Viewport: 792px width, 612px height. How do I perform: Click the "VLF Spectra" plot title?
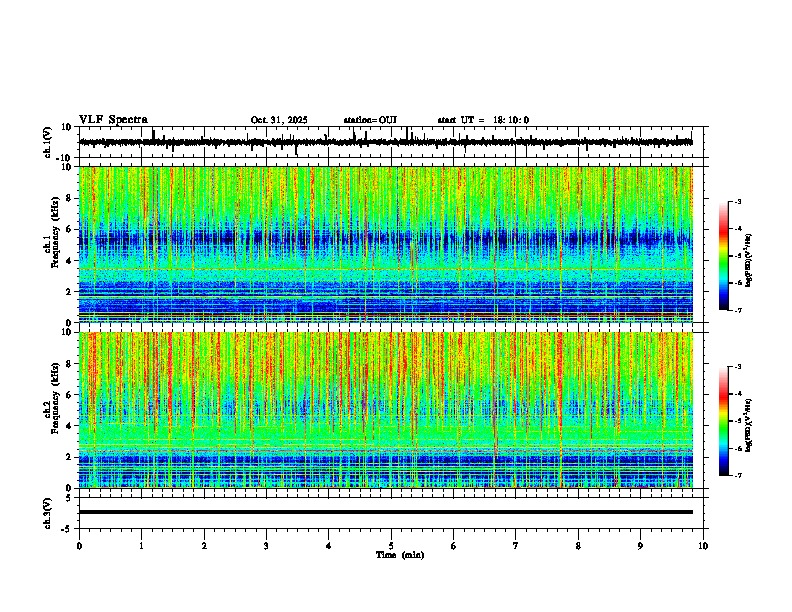pos(113,120)
